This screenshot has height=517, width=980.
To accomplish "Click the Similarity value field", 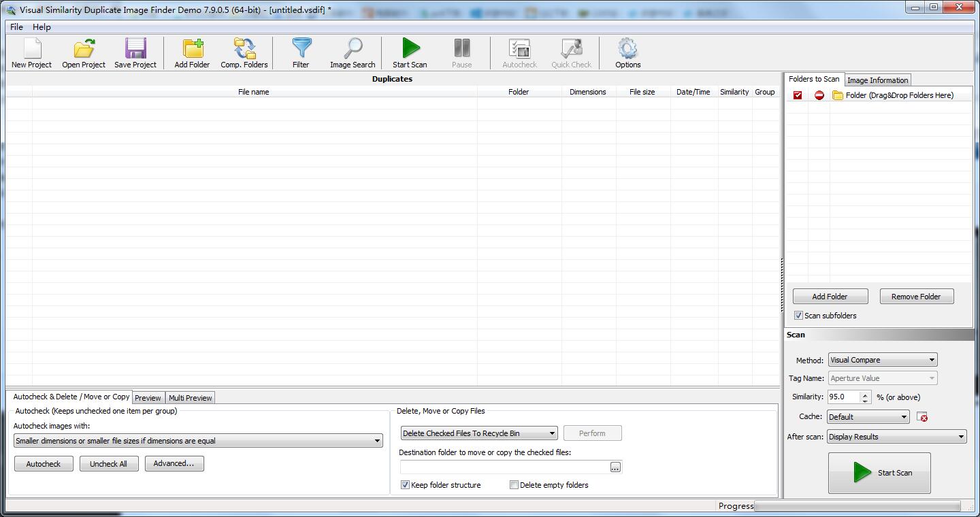I will coord(844,397).
